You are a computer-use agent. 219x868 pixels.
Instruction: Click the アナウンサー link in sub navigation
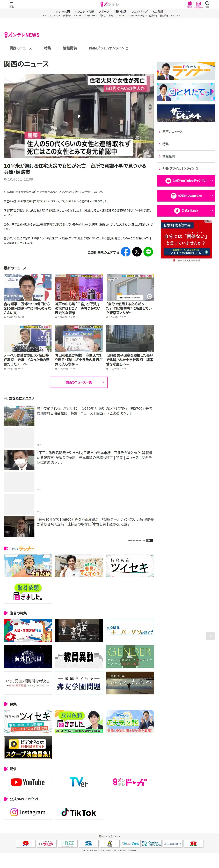click(55, 16)
